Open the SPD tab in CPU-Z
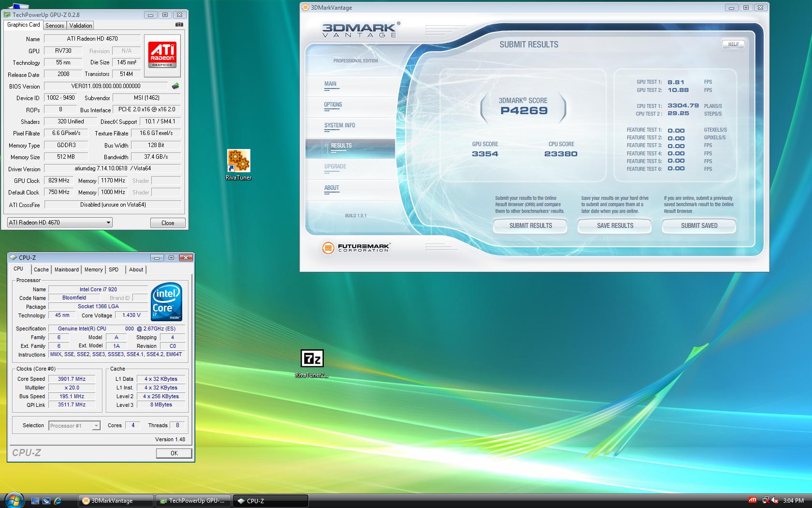This screenshot has height=508, width=812. 114,269
